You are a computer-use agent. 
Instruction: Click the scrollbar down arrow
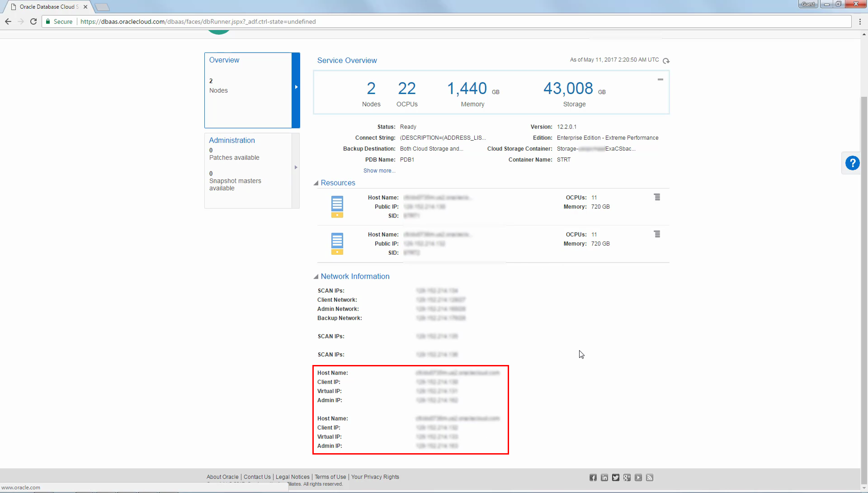tap(864, 488)
